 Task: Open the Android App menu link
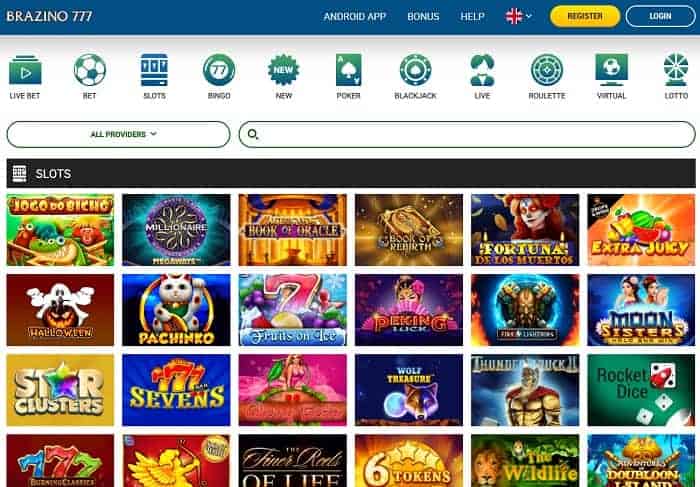tap(355, 17)
